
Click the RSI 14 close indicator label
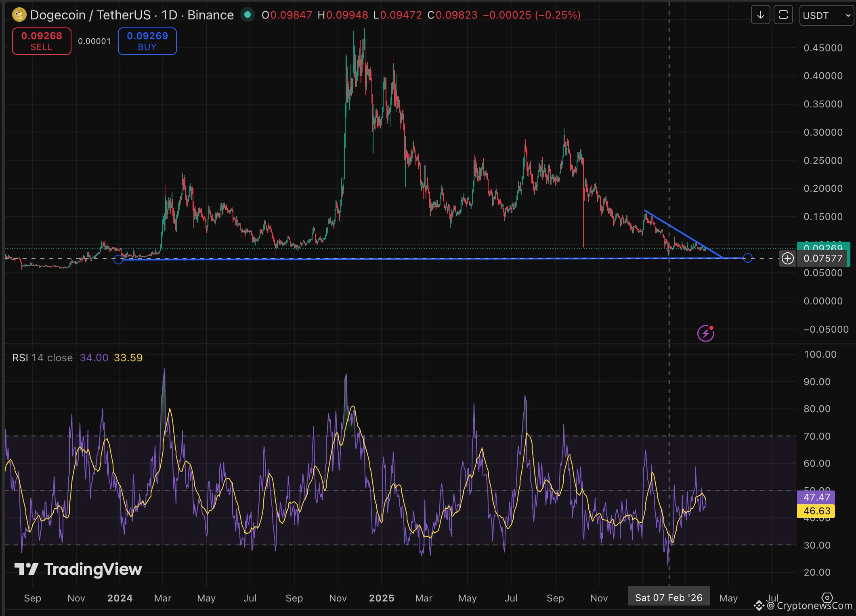coord(42,358)
